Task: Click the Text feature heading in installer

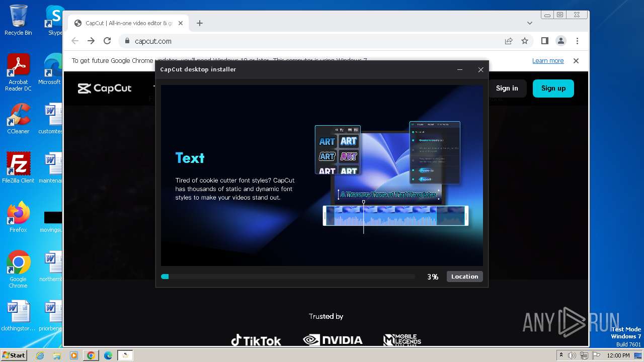Action: pos(190,158)
